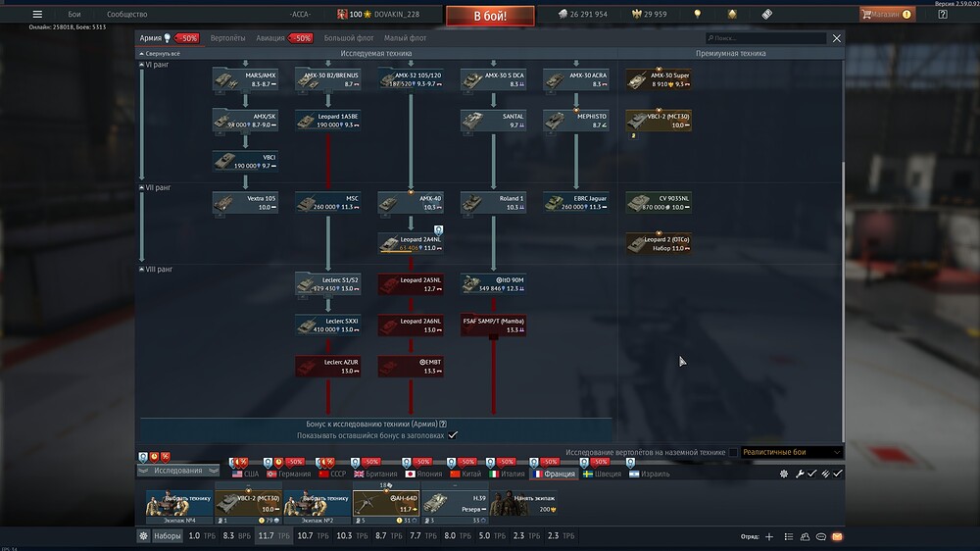Open the Сообщество menu
Screen dimensions: 980x551
click(126, 14)
